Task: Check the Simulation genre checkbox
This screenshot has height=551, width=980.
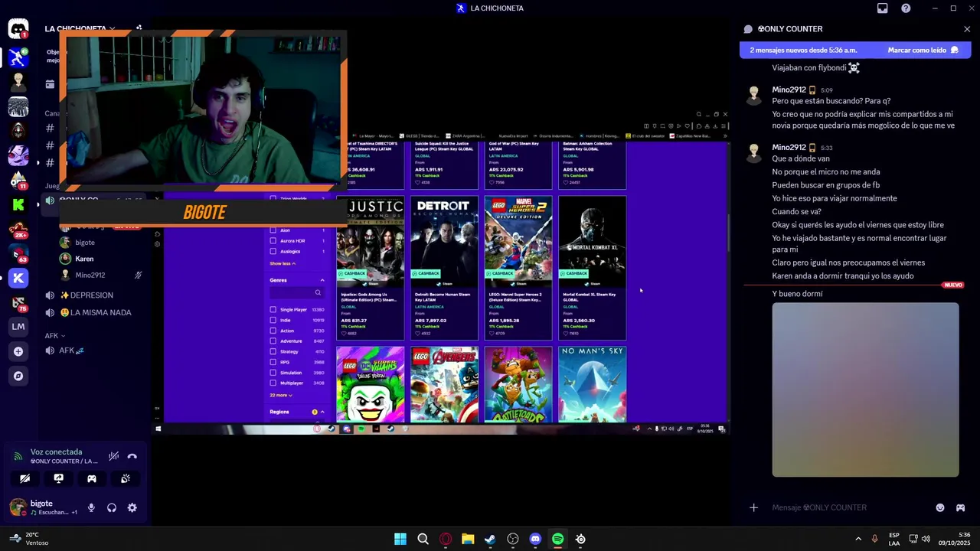Action: pyautogui.click(x=273, y=373)
